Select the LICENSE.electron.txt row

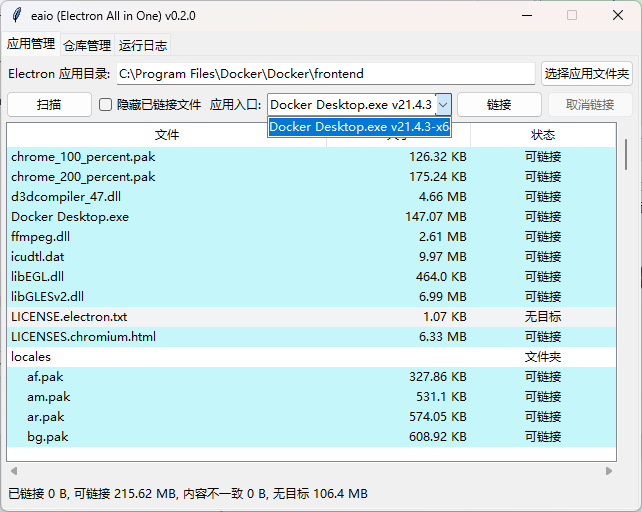(x=311, y=317)
